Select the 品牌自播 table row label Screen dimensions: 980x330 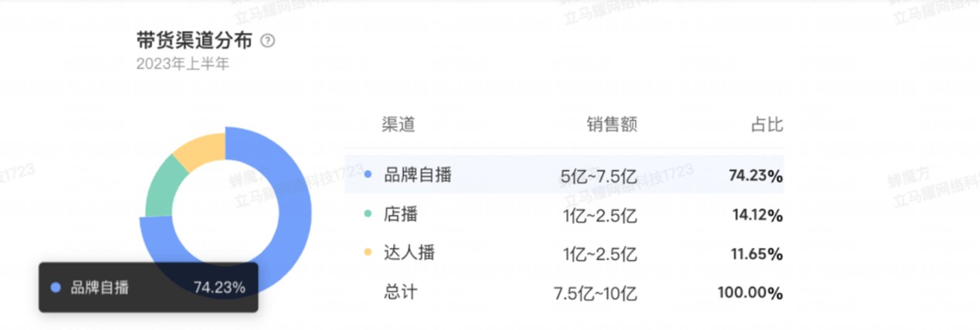click(418, 175)
